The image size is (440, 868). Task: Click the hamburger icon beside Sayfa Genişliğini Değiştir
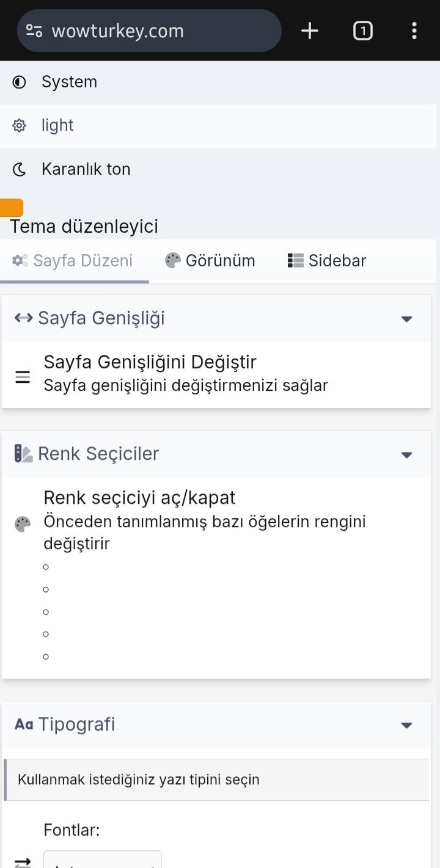point(23,377)
